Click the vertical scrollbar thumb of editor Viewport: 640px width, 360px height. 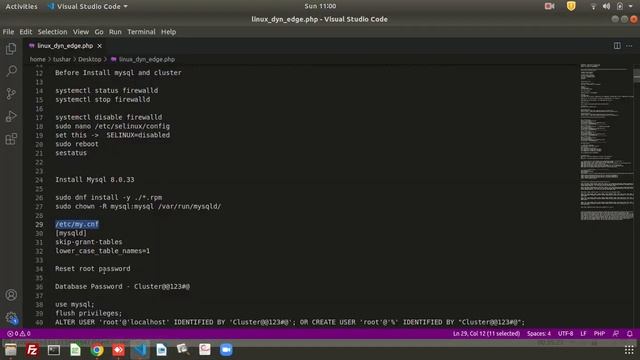pyautogui.click(x=637, y=76)
